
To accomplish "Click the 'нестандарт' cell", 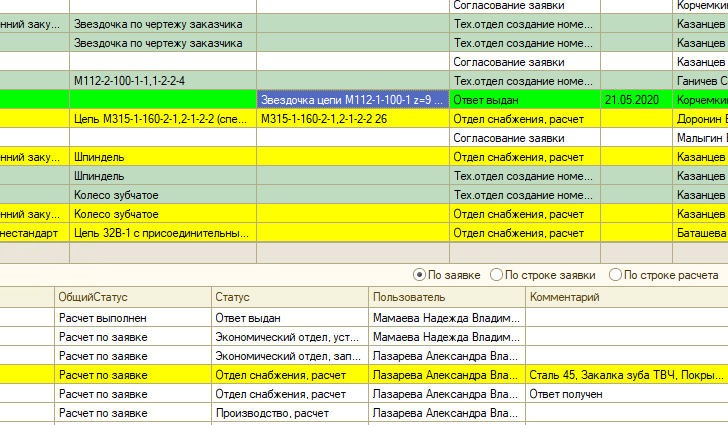I will pyautogui.click(x=34, y=233).
